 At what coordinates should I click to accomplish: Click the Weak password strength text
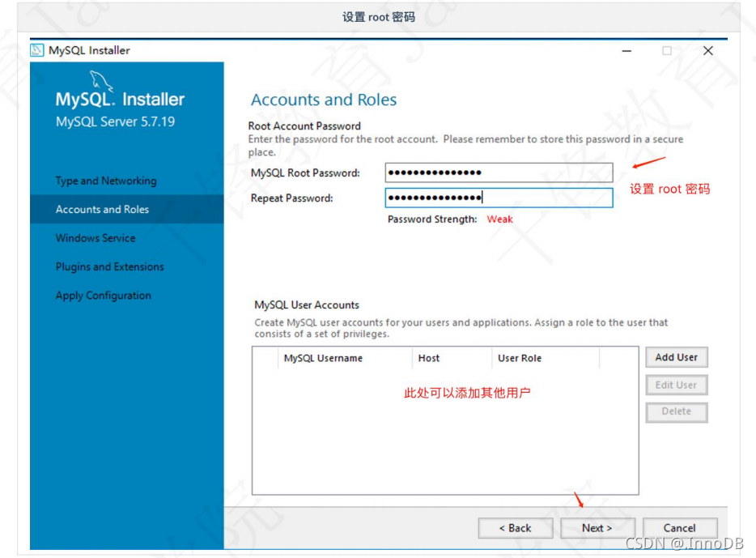click(x=500, y=219)
